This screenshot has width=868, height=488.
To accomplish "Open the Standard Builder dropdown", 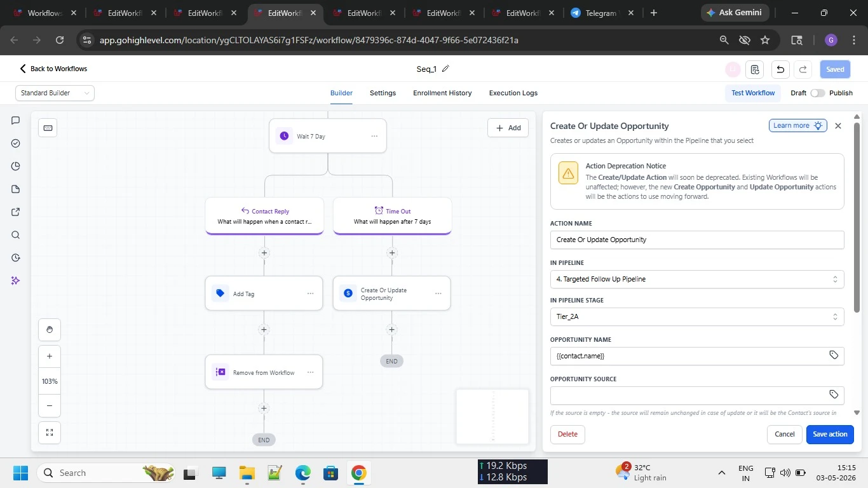I will (x=55, y=93).
